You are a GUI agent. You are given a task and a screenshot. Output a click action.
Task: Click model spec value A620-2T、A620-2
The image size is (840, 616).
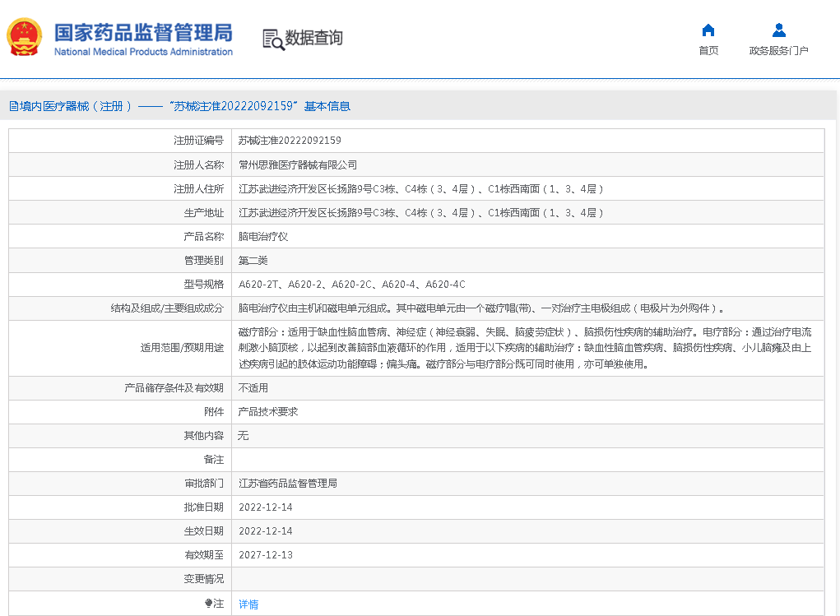tap(351, 285)
